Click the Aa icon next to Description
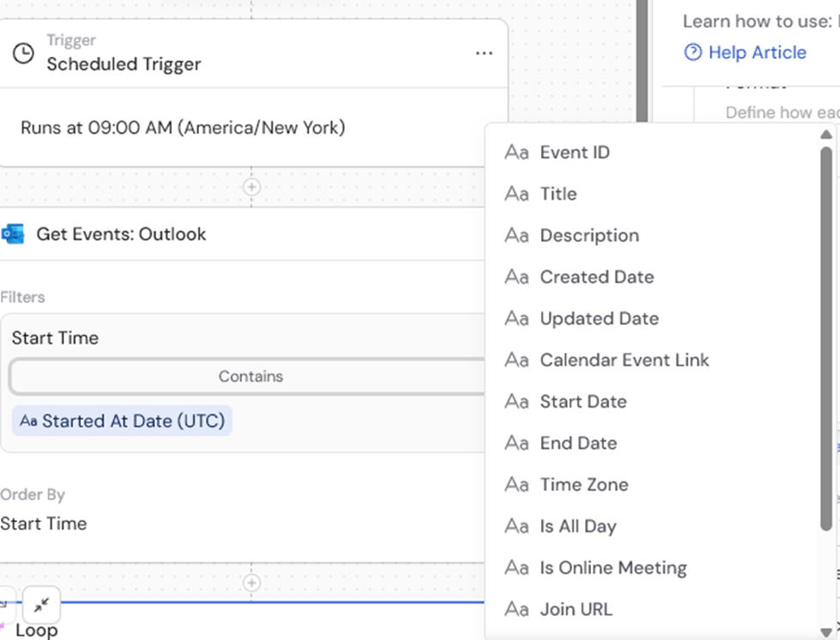Viewport: 840px width, 640px height. (x=516, y=235)
